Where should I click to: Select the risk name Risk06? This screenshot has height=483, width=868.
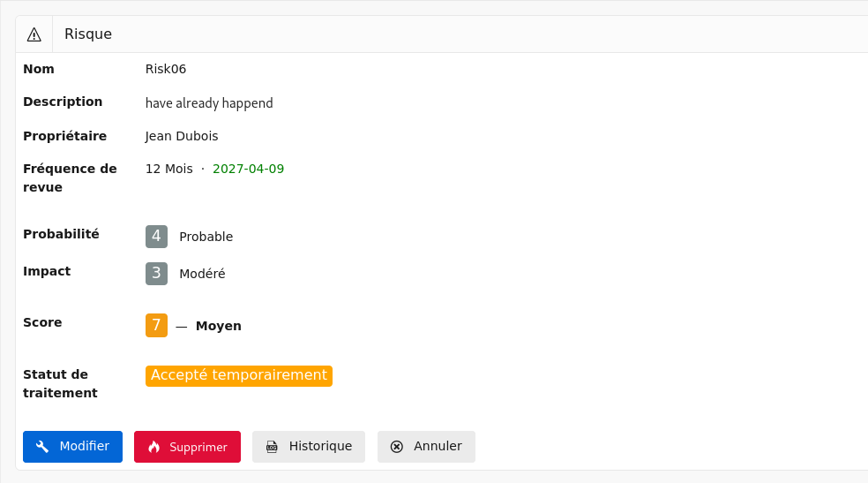166,69
